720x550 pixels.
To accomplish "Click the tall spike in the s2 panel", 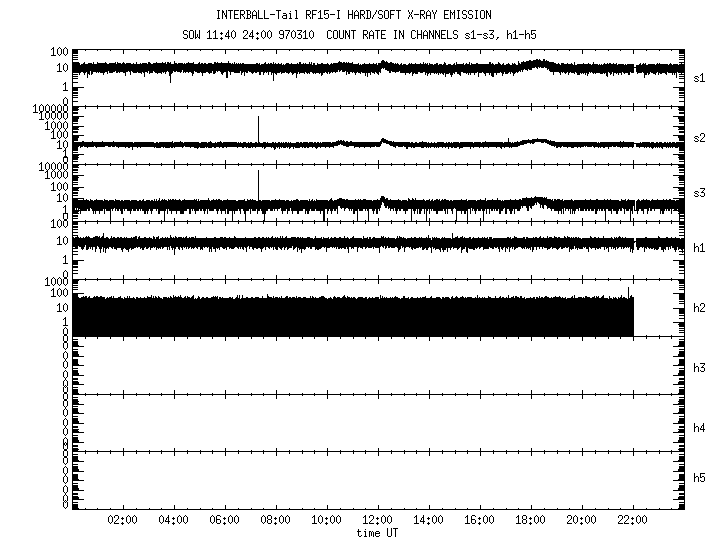I will tap(258, 127).
